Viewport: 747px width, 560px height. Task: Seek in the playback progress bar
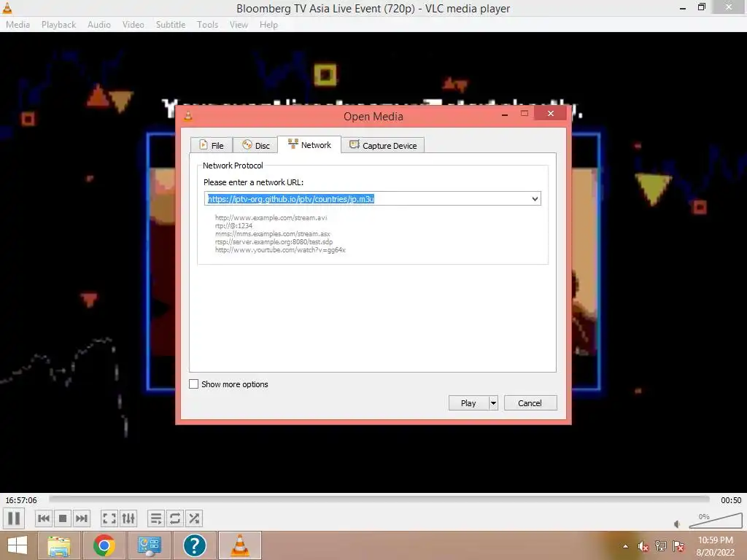pos(379,499)
